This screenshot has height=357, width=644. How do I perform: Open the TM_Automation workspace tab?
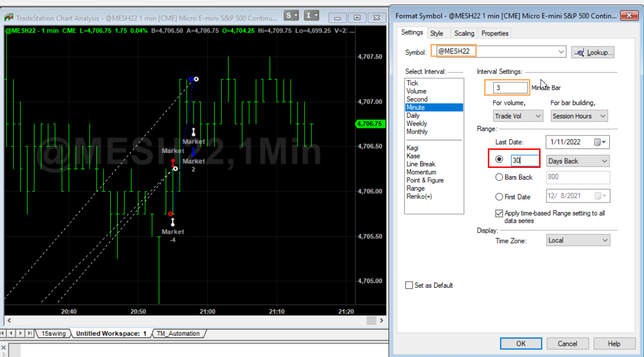pos(178,333)
